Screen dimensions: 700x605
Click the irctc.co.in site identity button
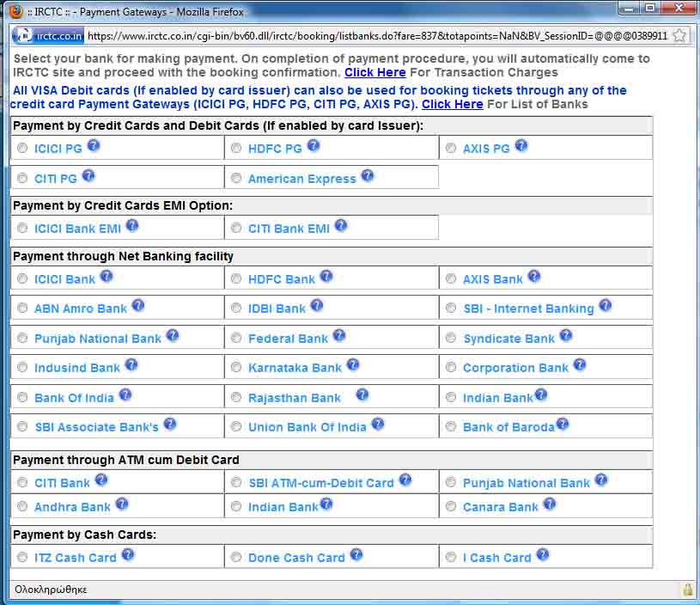pyautogui.click(x=49, y=36)
